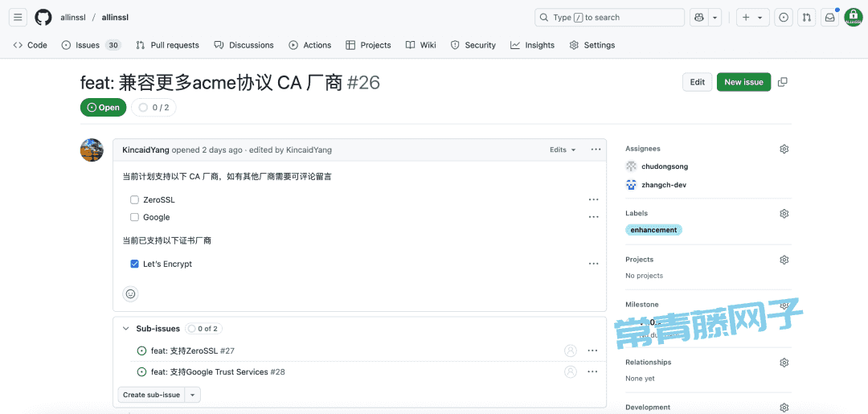Copy issue link icon beside New issue

click(x=782, y=82)
